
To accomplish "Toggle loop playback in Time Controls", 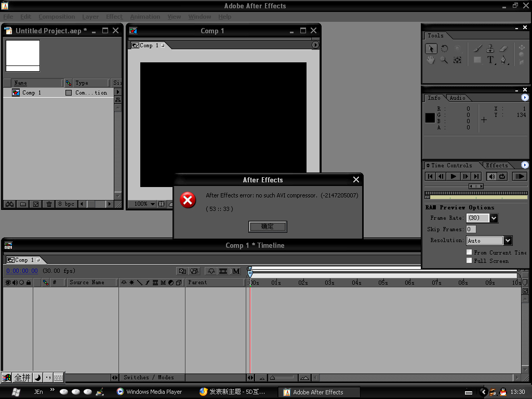I will (502, 176).
